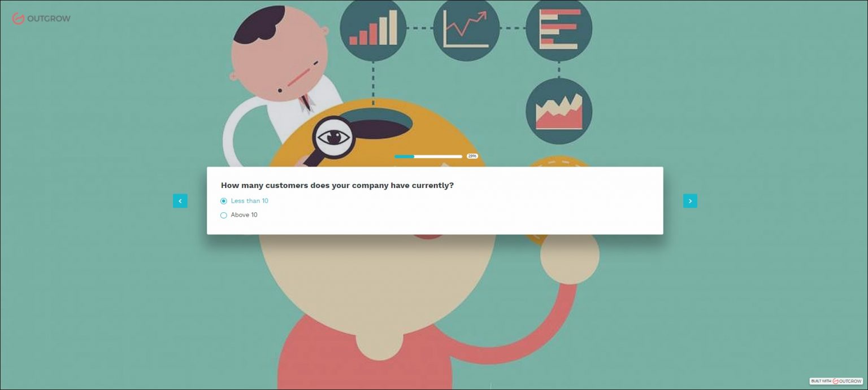868x390 pixels.
Task: Choose the 'Above 10' radio button
Action: click(224, 215)
